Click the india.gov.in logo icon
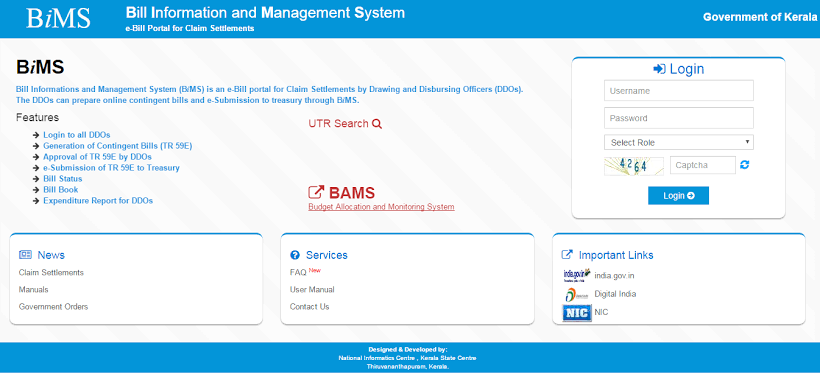 tap(577, 275)
